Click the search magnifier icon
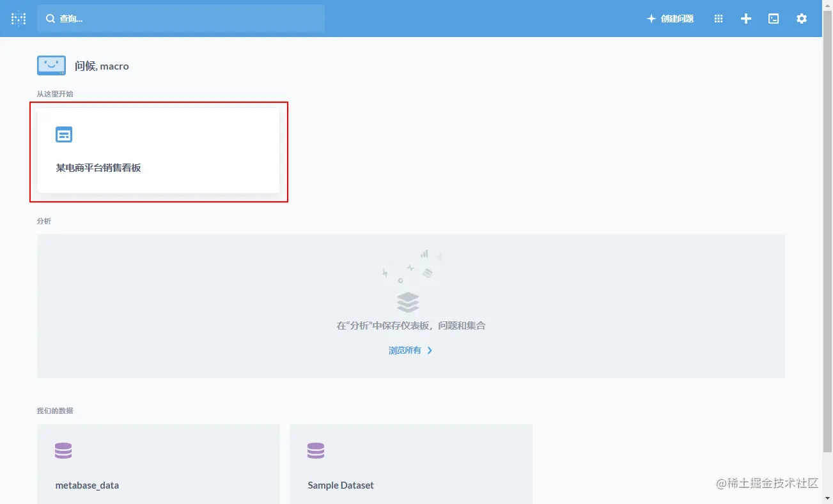This screenshot has width=833, height=504. pos(51,19)
